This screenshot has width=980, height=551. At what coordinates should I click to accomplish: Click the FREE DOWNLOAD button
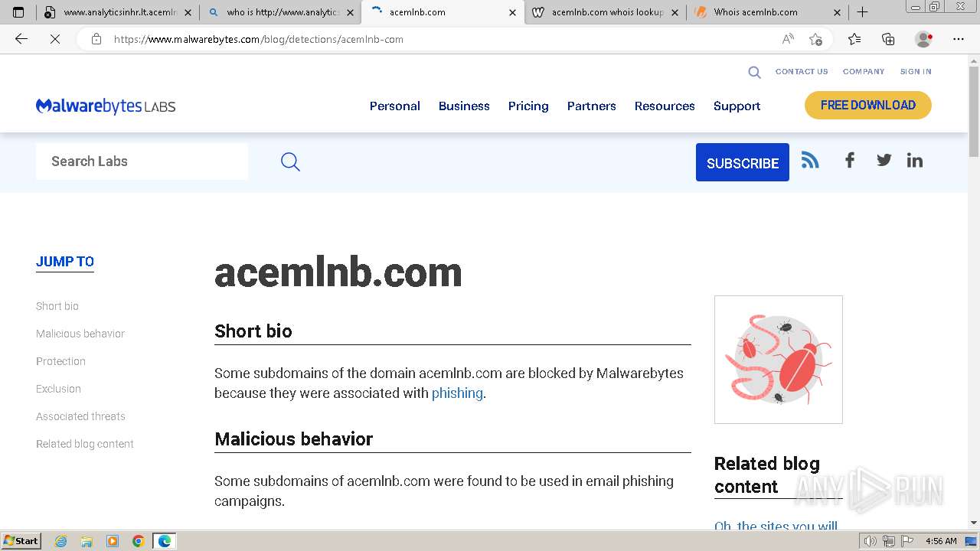point(868,106)
